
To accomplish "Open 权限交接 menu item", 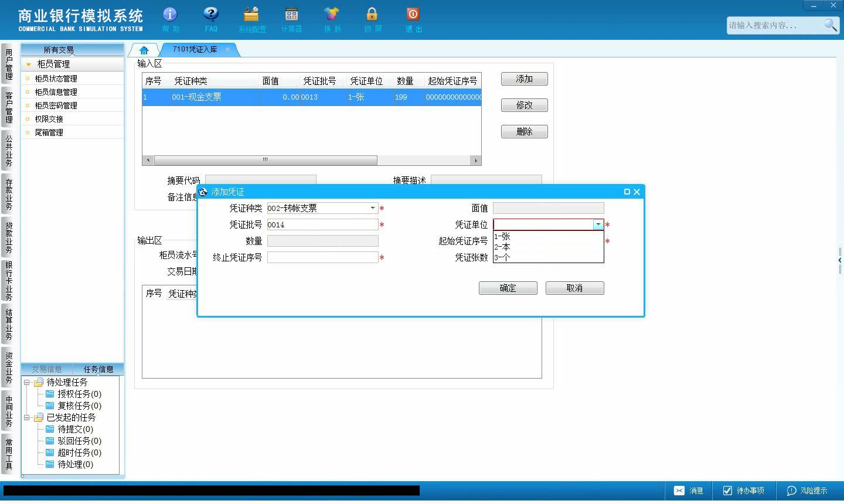I will (49, 119).
